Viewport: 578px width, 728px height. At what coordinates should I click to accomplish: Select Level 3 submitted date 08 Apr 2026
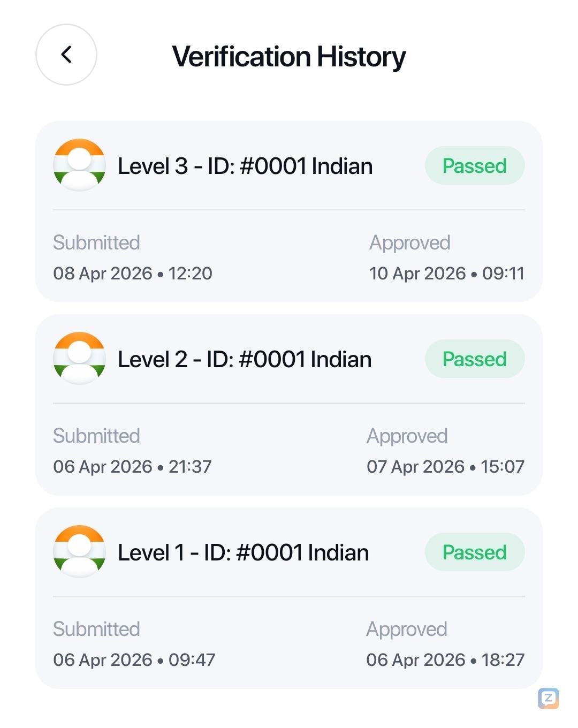click(103, 274)
